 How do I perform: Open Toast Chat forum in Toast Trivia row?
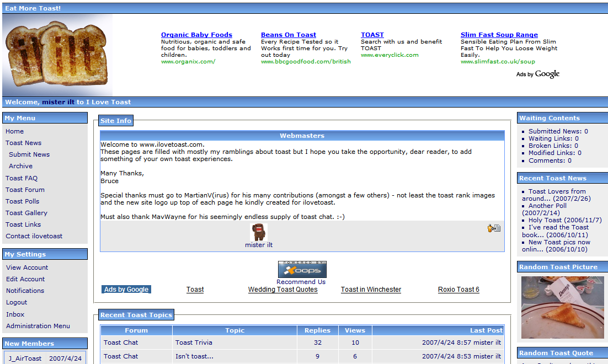tap(121, 342)
